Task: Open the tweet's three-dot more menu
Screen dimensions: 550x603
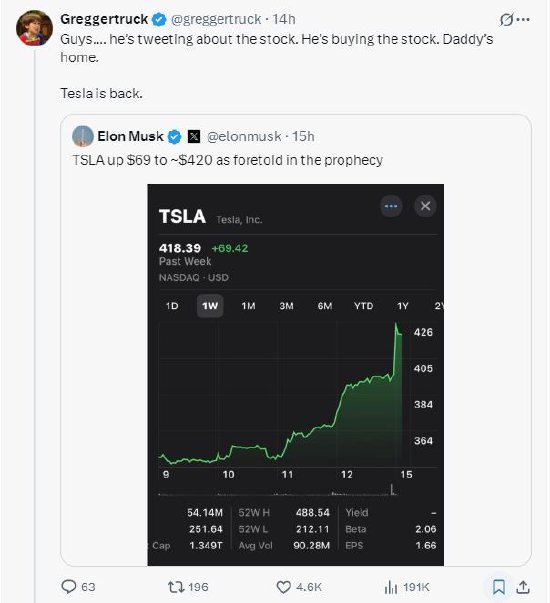Action: coord(523,19)
